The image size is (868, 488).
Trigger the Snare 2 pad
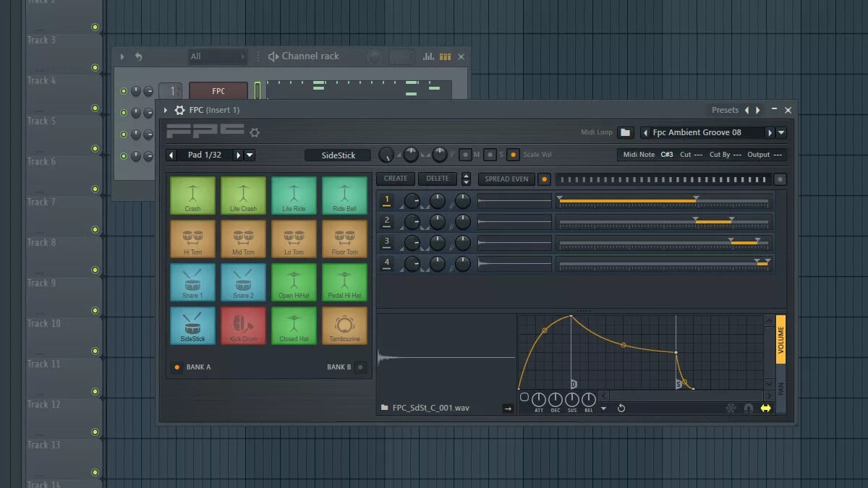click(243, 282)
